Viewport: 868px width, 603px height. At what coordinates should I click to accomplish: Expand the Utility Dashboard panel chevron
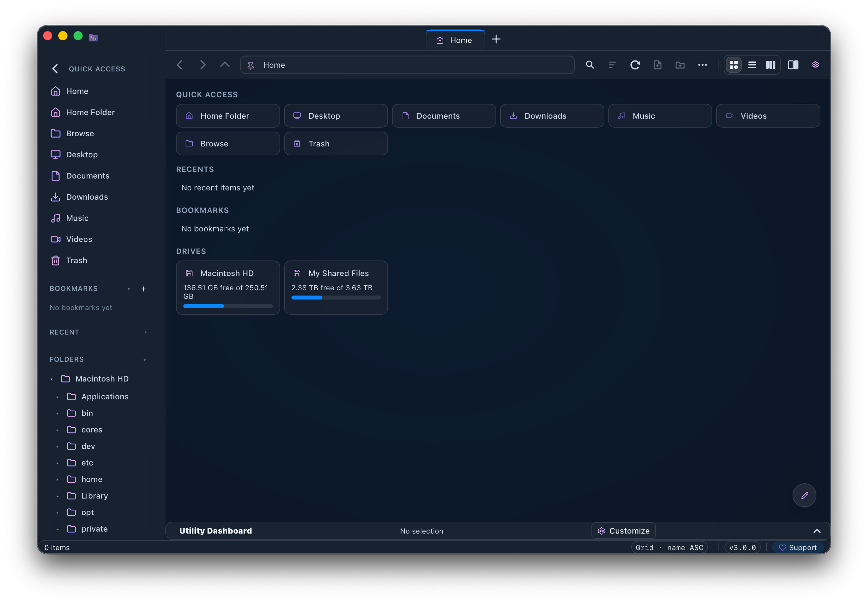(x=817, y=531)
